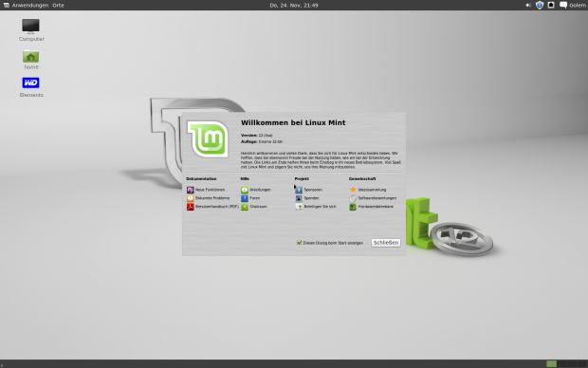This screenshot has height=368, width=588.
Task: Open the Computer desktop icon
Action: (30, 27)
